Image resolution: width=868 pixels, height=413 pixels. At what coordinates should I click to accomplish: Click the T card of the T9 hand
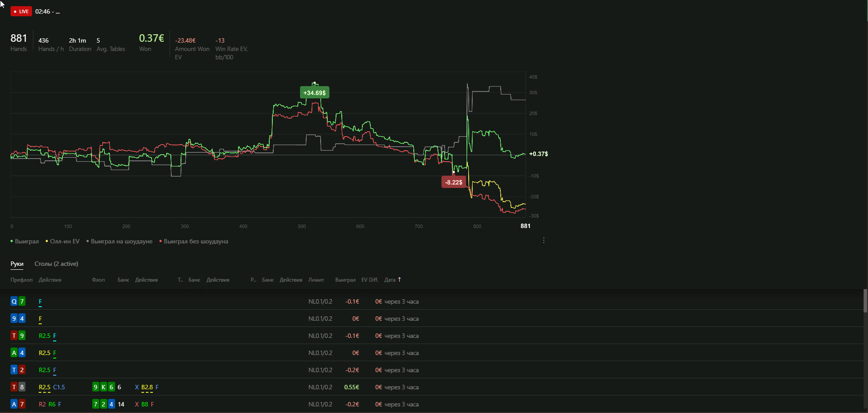14,336
